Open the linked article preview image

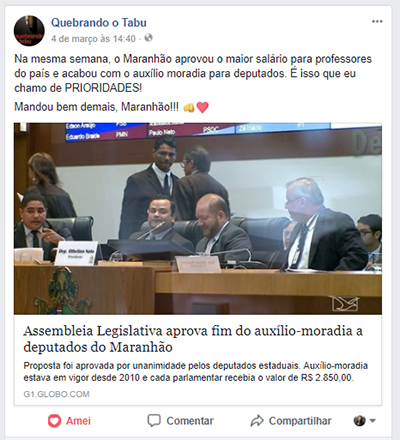pyautogui.click(x=198, y=219)
